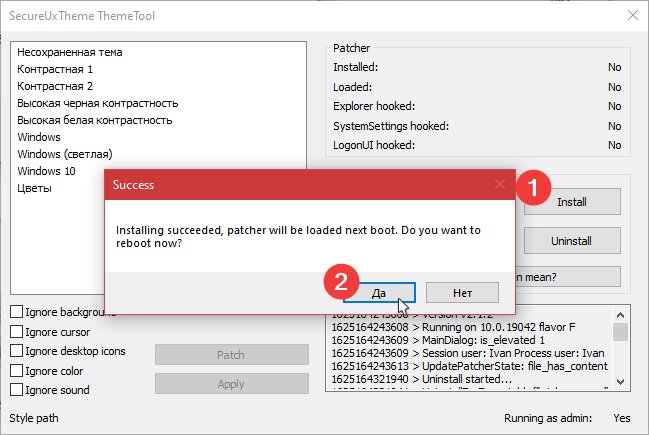Select Высокая черная контрастность theme
The height and width of the screenshot is (435, 649).
(x=98, y=103)
